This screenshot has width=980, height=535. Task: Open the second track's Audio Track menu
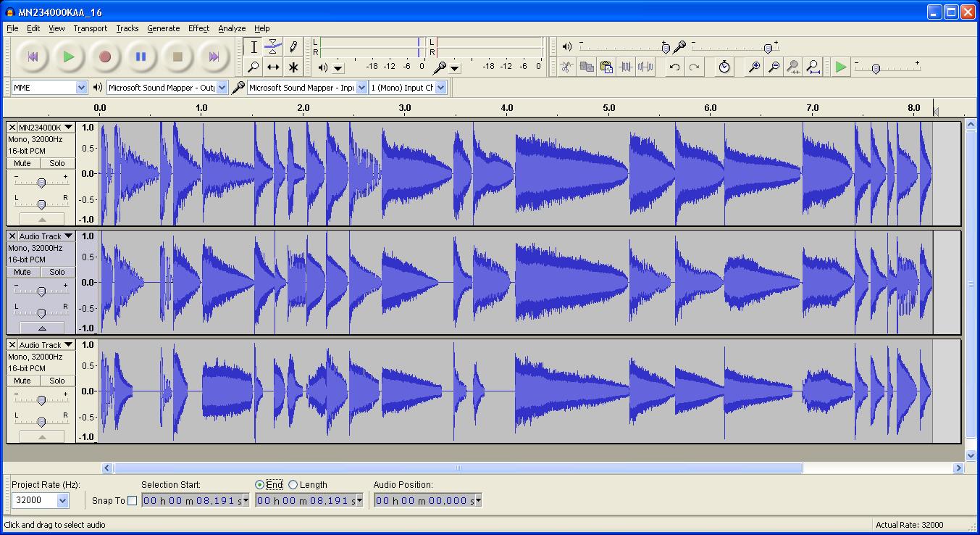(x=46, y=236)
